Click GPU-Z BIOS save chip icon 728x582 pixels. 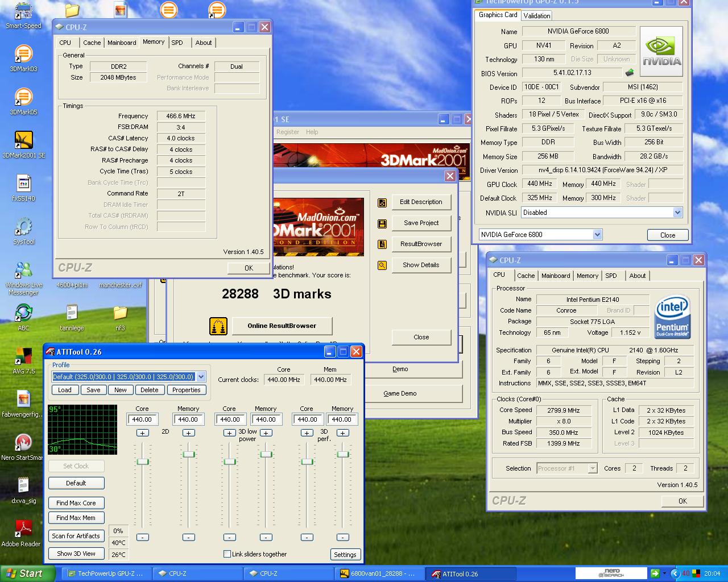(x=630, y=73)
